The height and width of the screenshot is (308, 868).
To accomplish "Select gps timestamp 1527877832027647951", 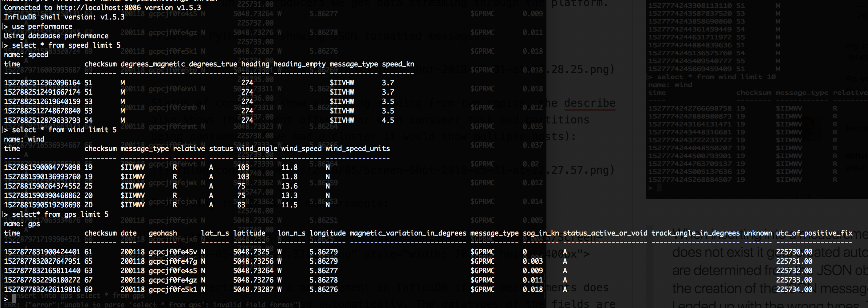I will click(x=42, y=261).
